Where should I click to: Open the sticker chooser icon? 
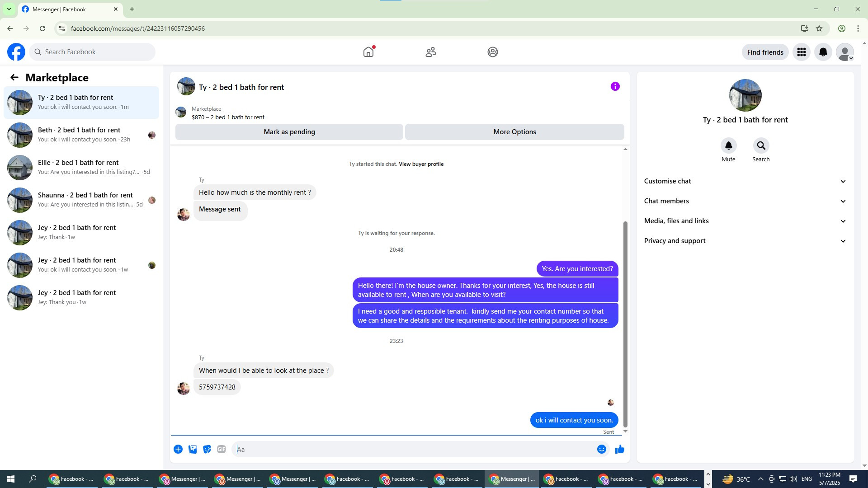click(x=207, y=449)
